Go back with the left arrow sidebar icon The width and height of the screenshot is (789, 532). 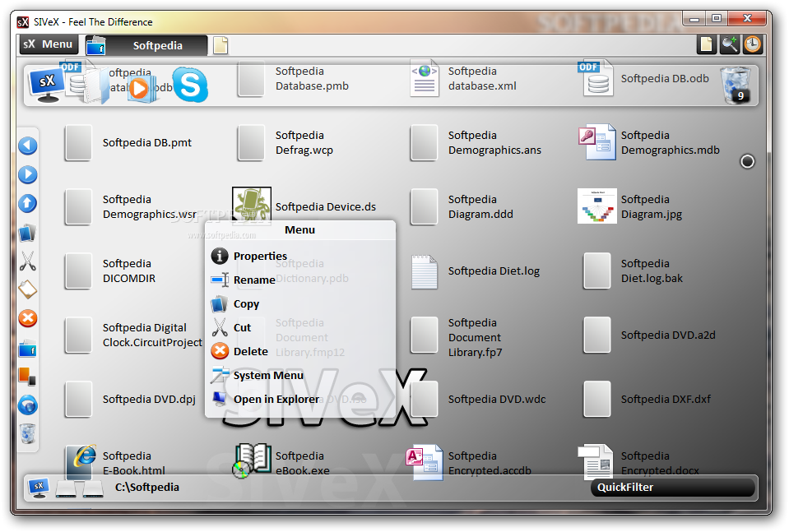[28, 146]
